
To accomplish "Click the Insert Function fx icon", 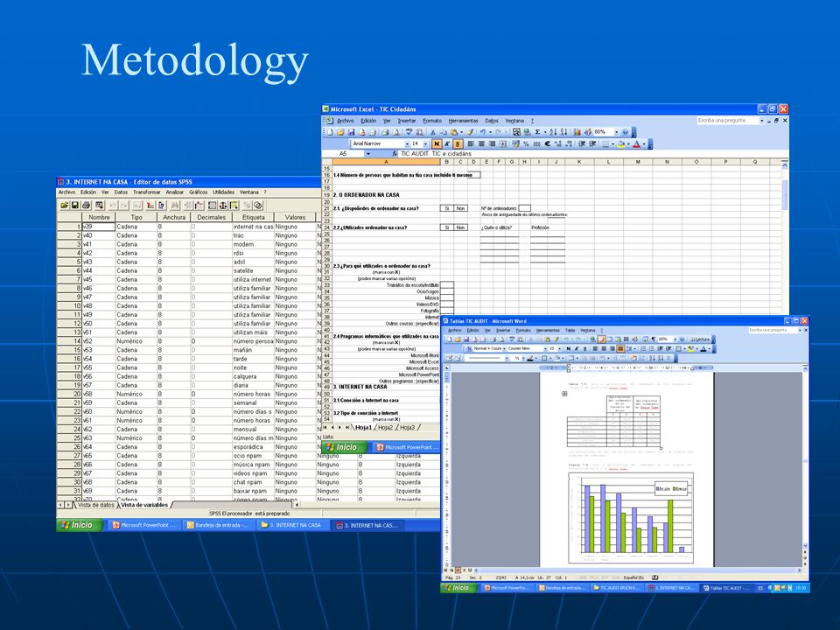I will pos(395,154).
